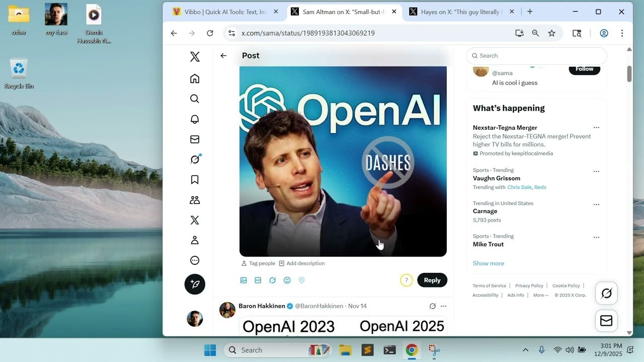Open Cookie Policy footer link
The width and height of the screenshot is (644, 362).
(566, 286)
